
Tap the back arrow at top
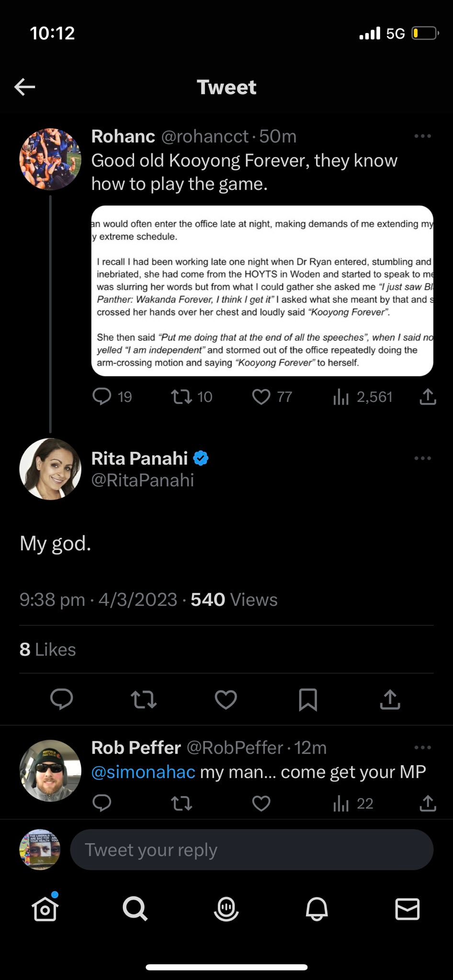[25, 87]
